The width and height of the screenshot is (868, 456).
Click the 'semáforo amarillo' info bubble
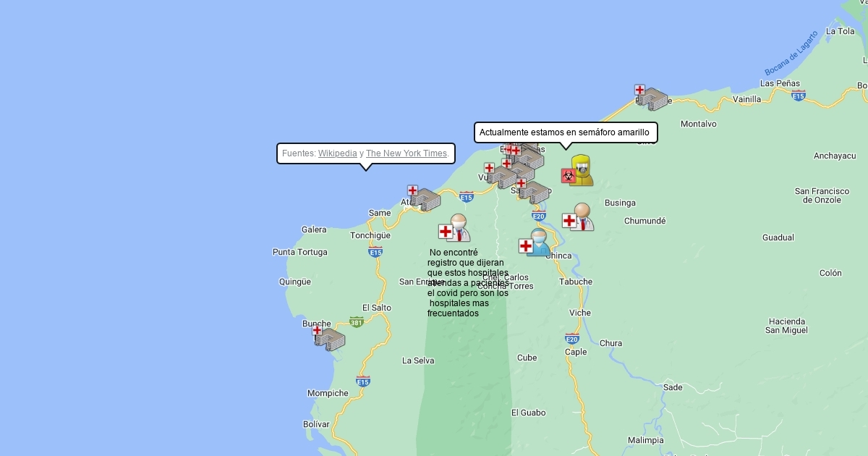point(565,132)
